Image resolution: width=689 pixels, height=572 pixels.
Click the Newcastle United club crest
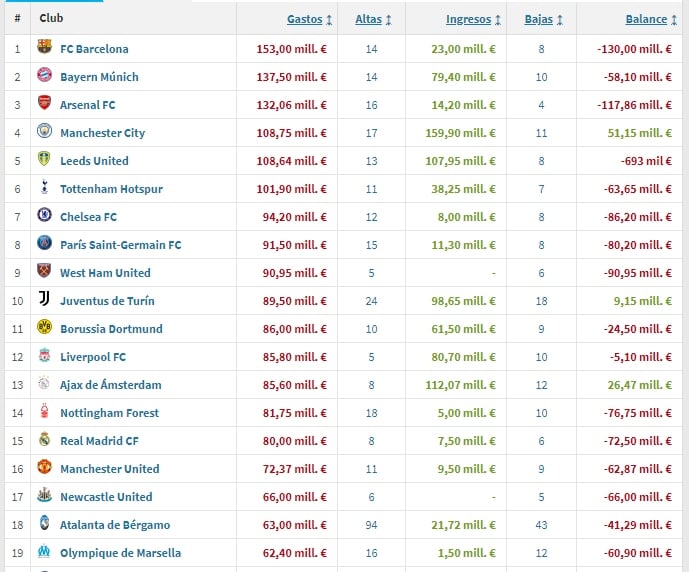point(44,495)
